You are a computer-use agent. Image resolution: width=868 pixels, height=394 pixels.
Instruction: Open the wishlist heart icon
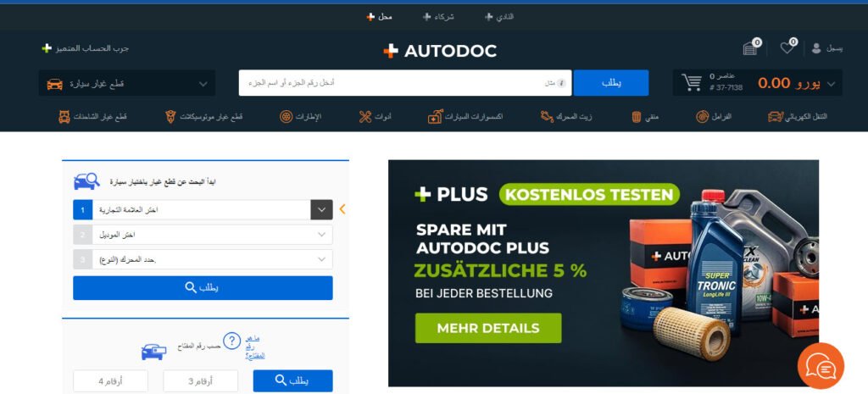[787, 48]
